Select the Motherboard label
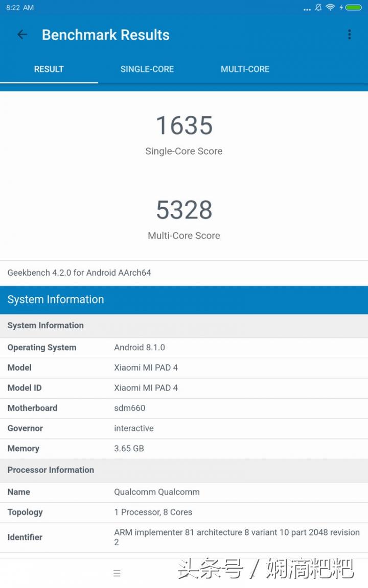Image resolution: width=368 pixels, height=588 pixels. (32, 408)
